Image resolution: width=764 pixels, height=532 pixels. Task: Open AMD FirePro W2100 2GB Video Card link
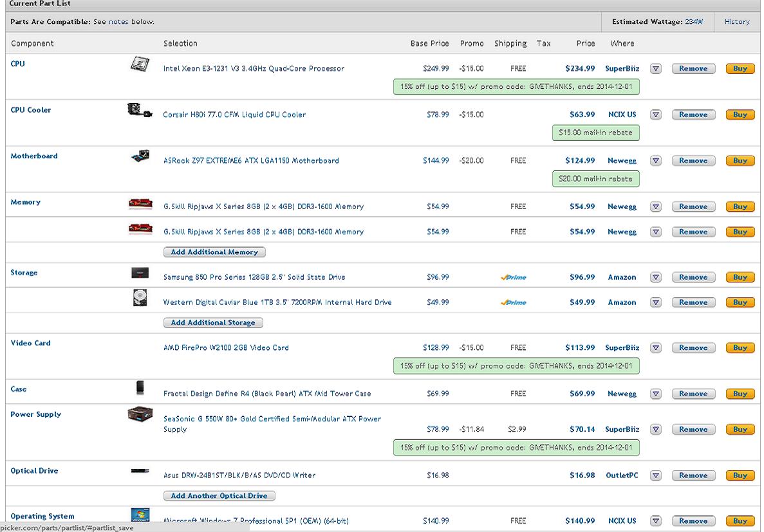(x=226, y=348)
